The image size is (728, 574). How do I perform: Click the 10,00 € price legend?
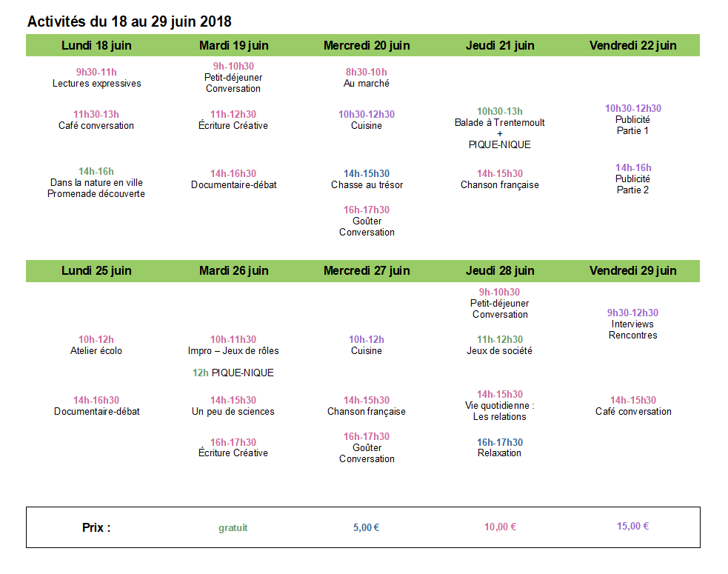(x=500, y=527)
